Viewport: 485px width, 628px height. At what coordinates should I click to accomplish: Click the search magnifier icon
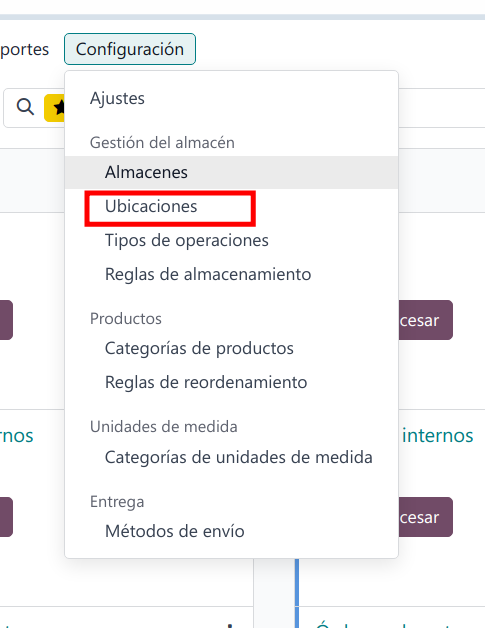coord(25,107)
